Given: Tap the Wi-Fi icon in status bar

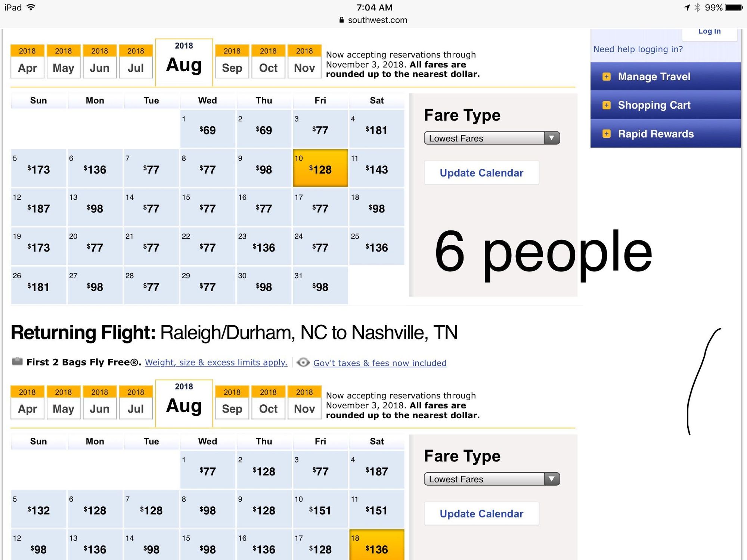Looking at the screenshot, I should pos(31,7).
